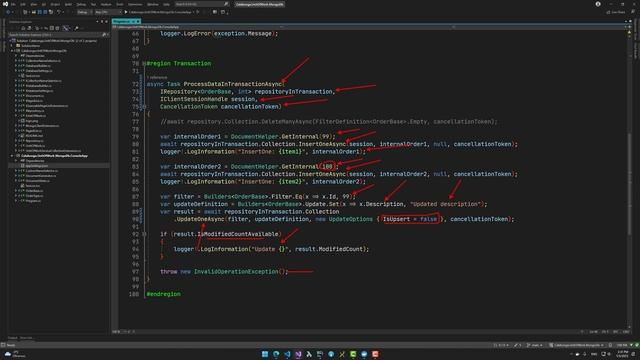Click the Windows Start button on taskbar

point(265,354)
